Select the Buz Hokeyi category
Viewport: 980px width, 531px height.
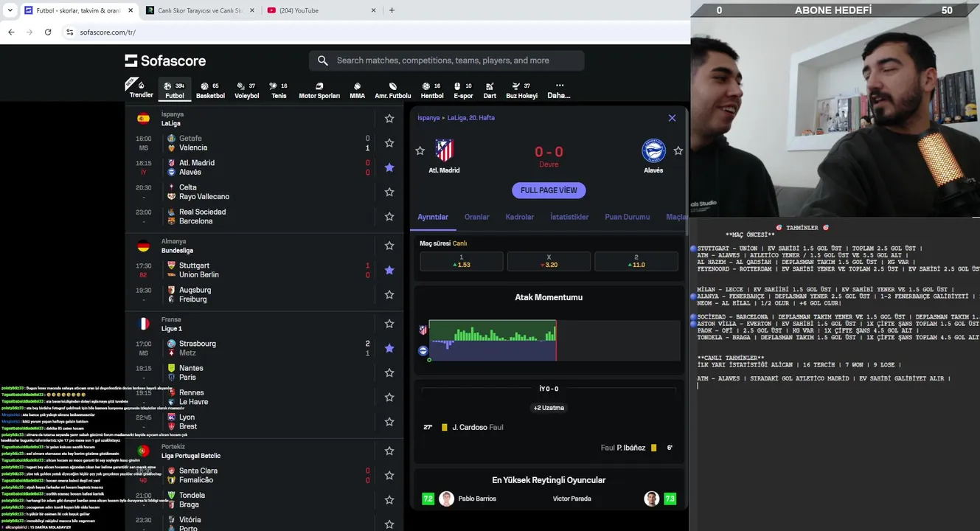(x=521, y=89)
